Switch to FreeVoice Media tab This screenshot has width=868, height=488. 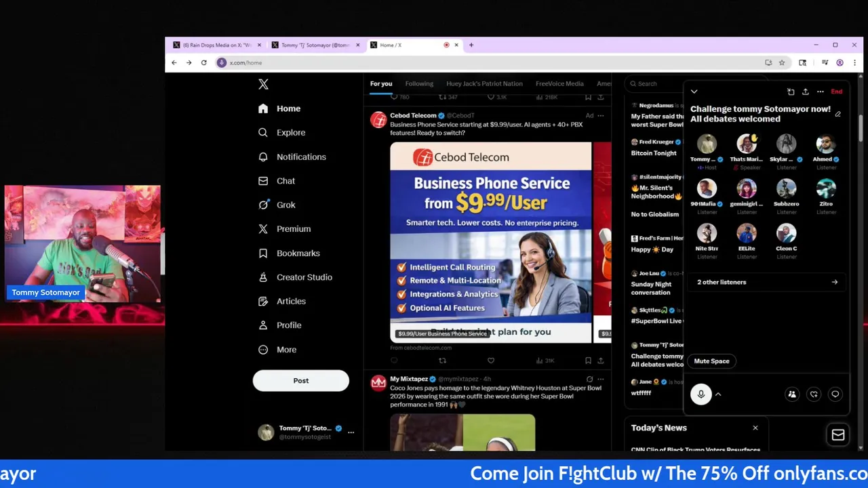559,84
